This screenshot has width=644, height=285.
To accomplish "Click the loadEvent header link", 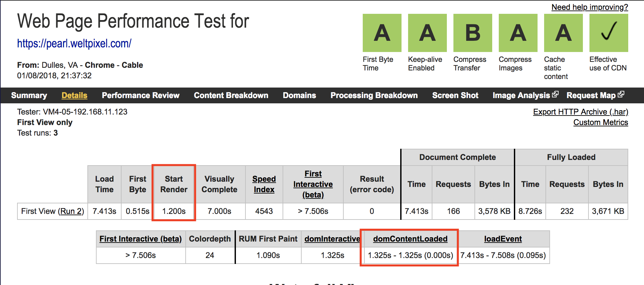I will coord(503,239).
